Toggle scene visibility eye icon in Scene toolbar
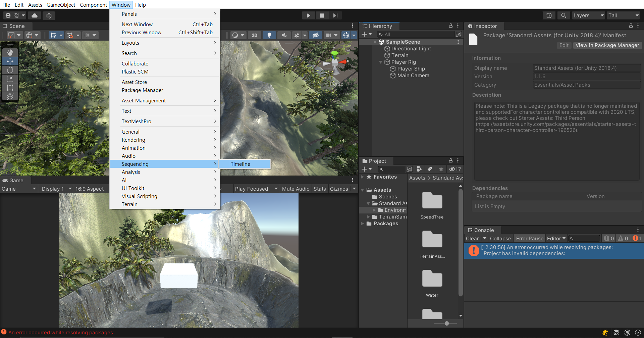This screenshot has width=644, height=338. pos(316,35)
